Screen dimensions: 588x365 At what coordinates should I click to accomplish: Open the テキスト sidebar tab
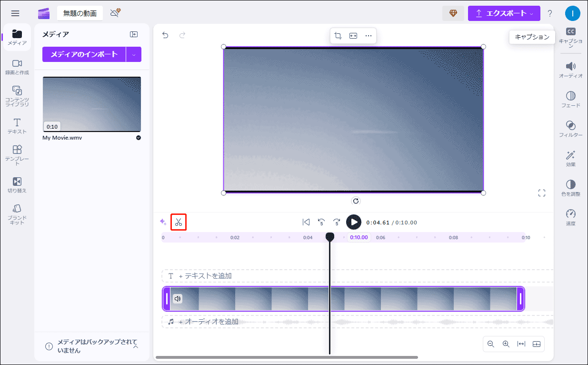click(17, 126)
